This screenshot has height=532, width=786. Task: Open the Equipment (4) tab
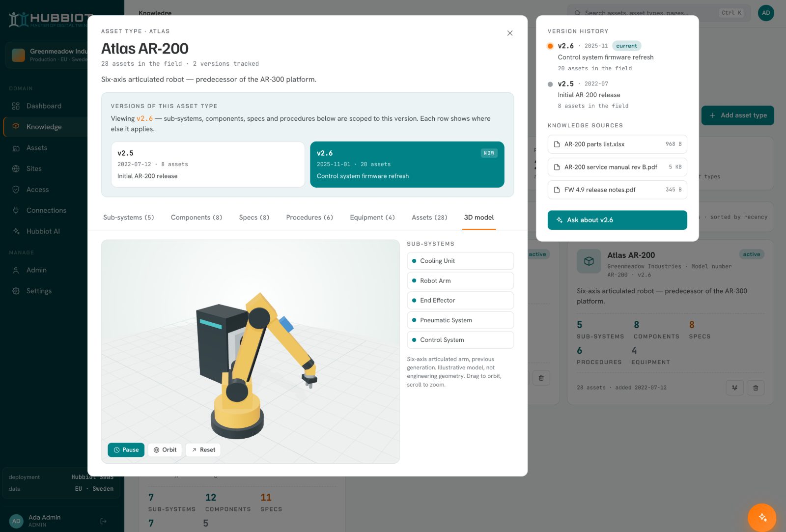pyautogui.click(x=372, y=218)
